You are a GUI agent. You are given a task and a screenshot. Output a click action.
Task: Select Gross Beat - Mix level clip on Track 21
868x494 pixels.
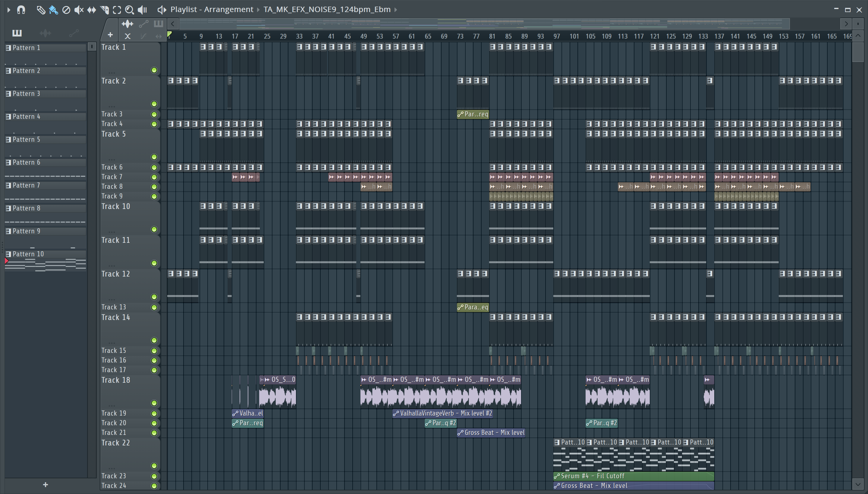pos(491,432)
